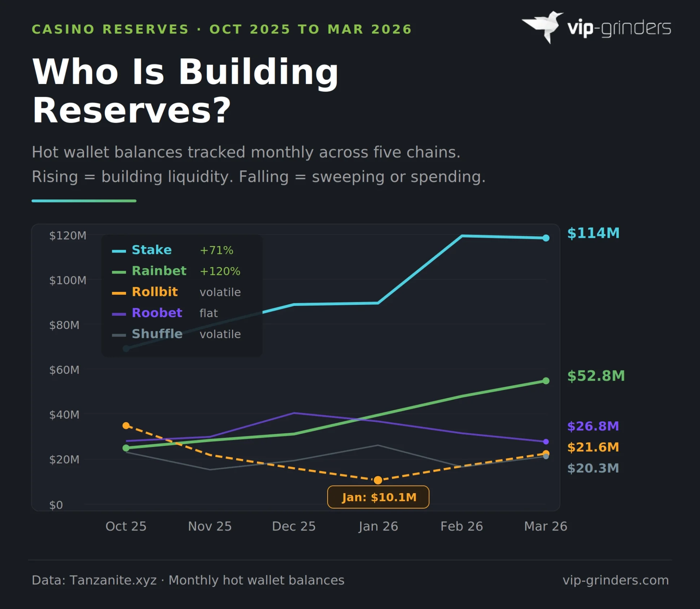Click the $26.8M Roobet end value

[593, 426]
